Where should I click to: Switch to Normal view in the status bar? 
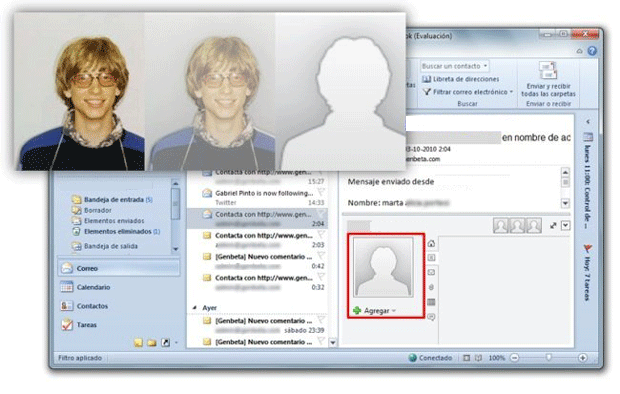pyautogui.click(x=467, y=358)
